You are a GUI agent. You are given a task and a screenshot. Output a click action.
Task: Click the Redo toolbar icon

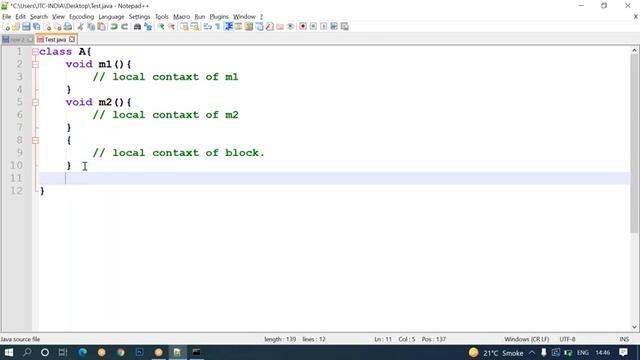coord(124,27)
